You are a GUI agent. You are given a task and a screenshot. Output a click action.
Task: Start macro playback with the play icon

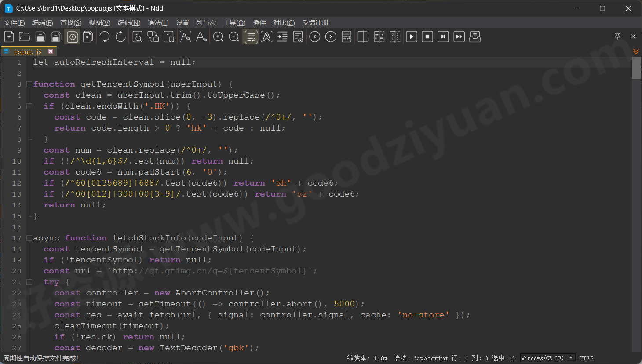(x=411, y=36)
